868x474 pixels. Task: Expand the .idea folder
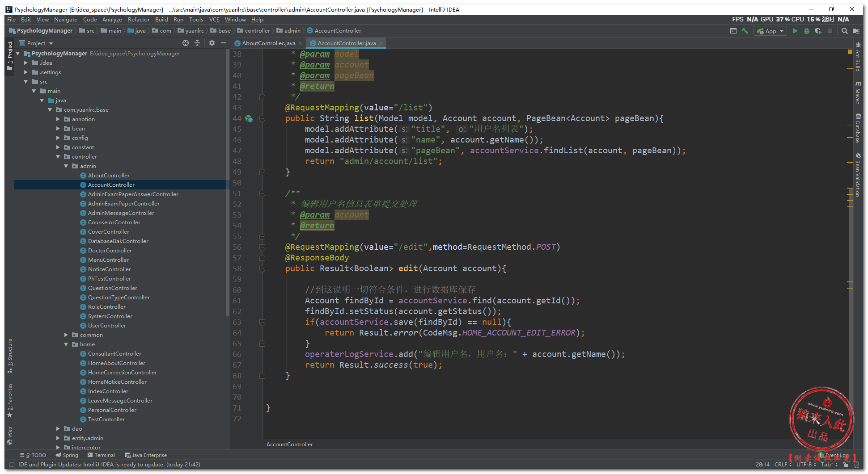[x=26, y=63]
